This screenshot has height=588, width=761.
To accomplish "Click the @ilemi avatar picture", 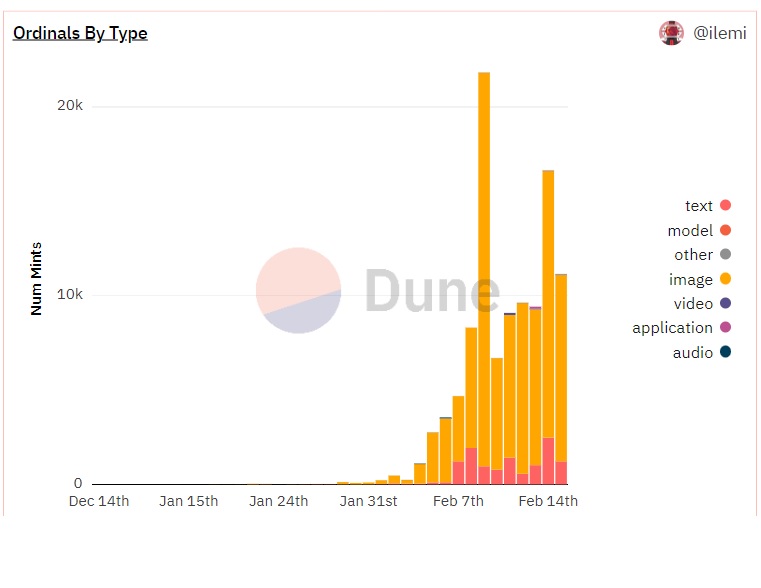I will coord(671,33).
